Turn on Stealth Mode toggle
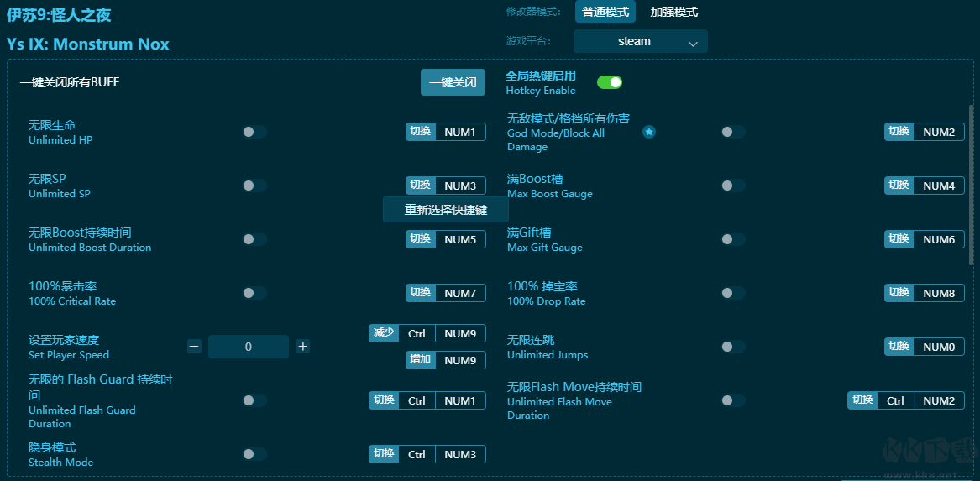980x481 pixels. point(254,454)
